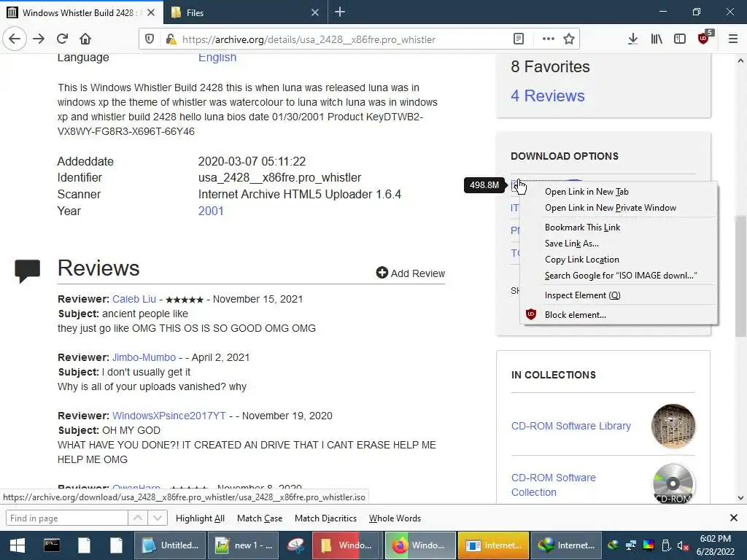Open the Downloads panel
The height and width of the screenshot is (560, 747).
tap(632, 39)
